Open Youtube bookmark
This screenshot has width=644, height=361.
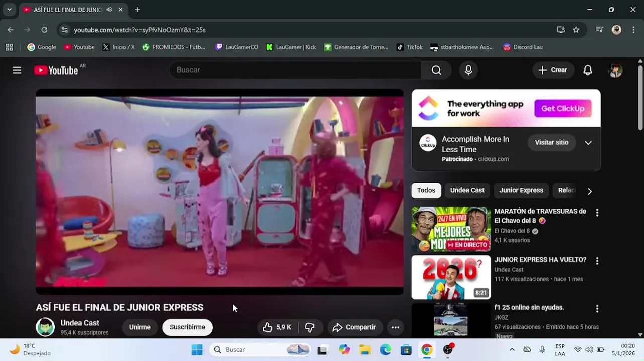tap(79, 47)
